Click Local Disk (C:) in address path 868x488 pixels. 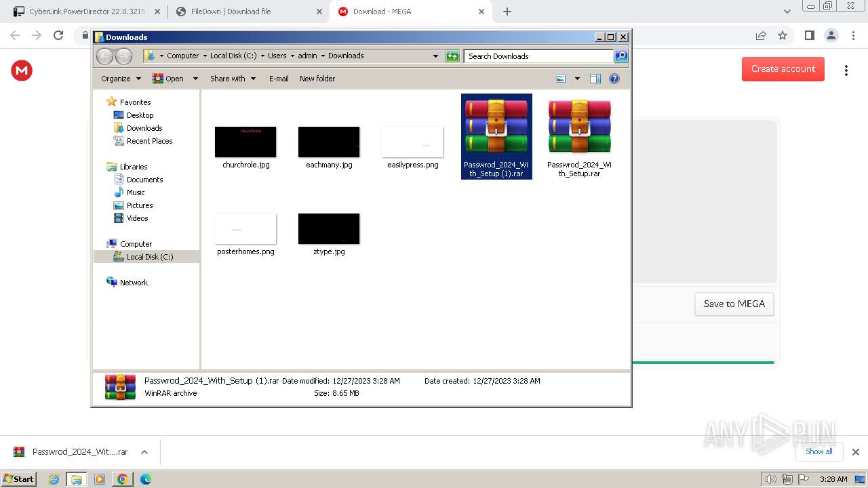(233, 56)
